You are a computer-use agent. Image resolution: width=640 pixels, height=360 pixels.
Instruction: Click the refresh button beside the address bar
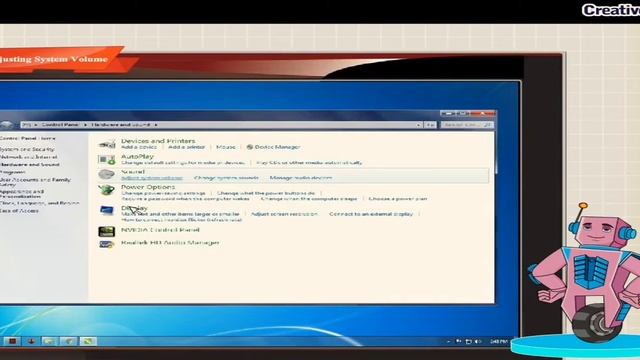pyautogui.click(x=430, y=125)
